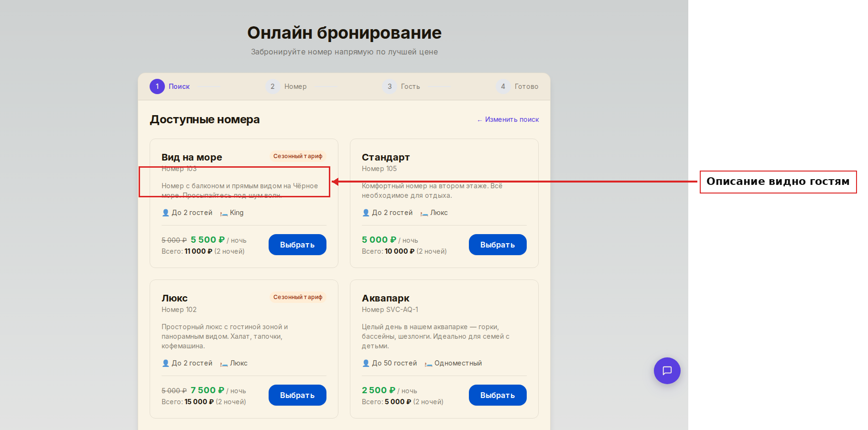Click Забронируйте номер напрямую subtitle
Image resolution: width=868 pixels, height=430 pixels.
point(344,52)
